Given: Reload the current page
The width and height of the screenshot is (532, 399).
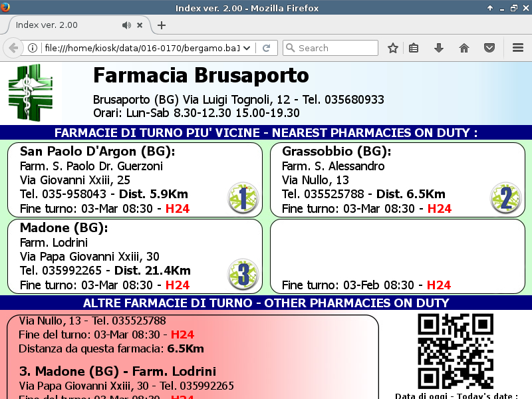Looking at the screenshot, I should pos(266,48).
